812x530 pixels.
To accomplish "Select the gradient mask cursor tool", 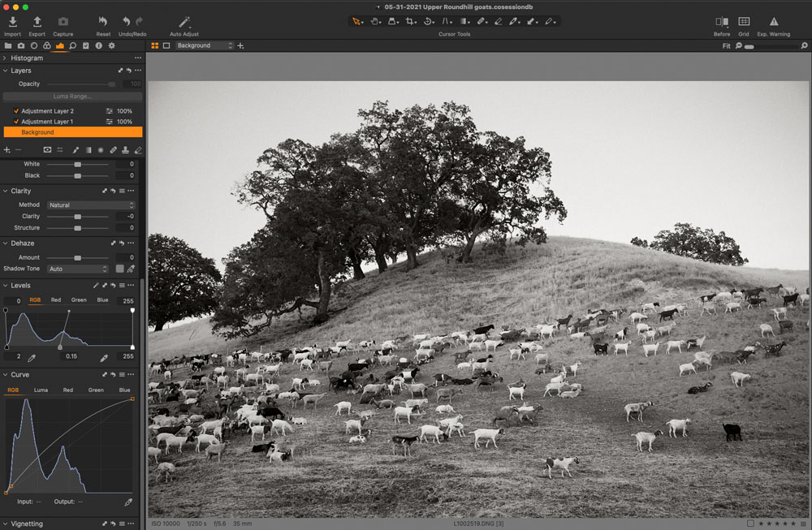I will pyautogui.click(x=464, y=22).
